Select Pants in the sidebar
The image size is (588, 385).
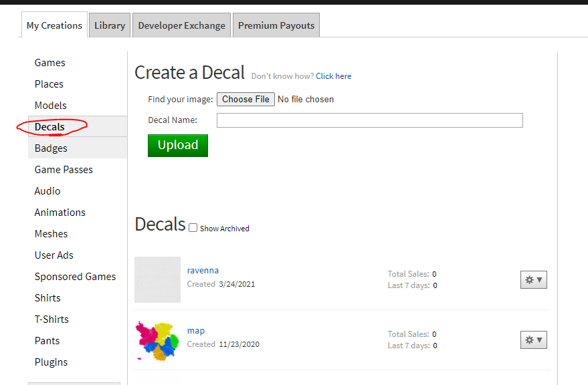47,340
